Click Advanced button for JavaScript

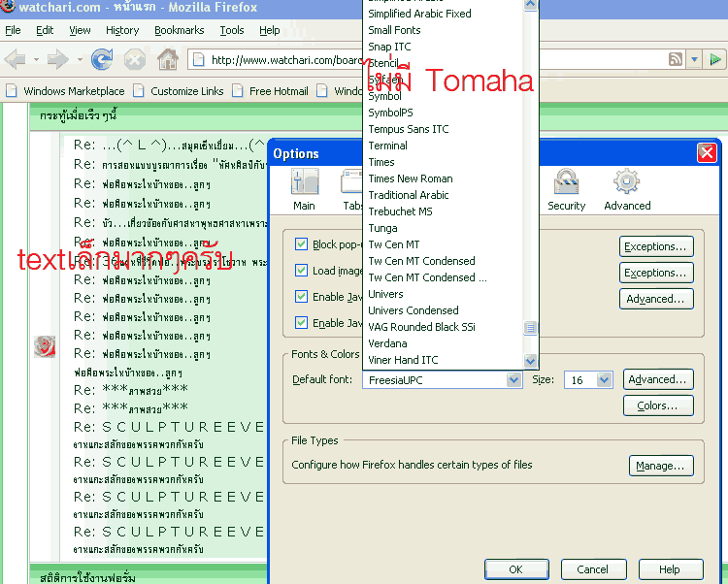656,299
